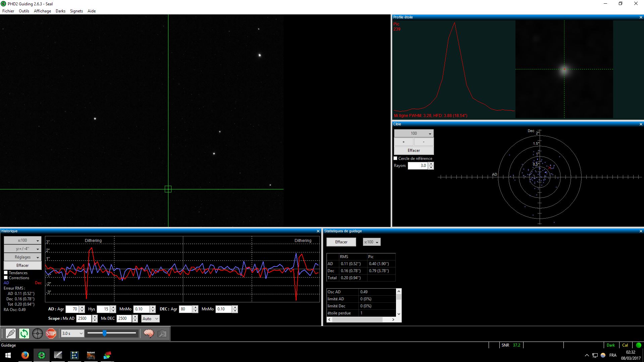
Task: Open the Darks menu
Action: 60,11
